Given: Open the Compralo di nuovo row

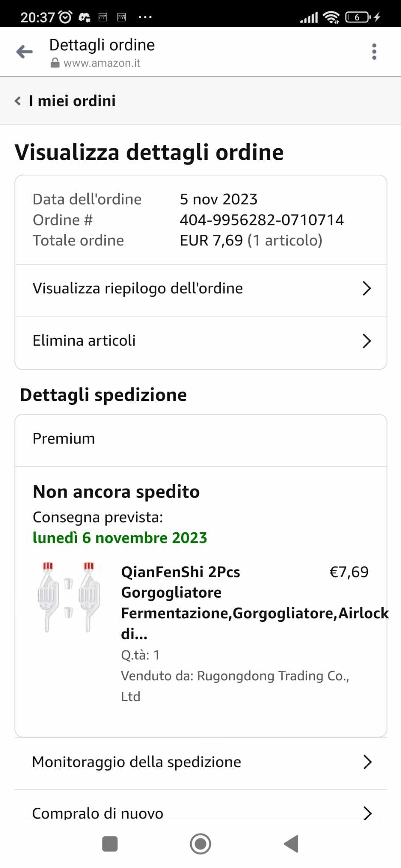Looking at the screenshot, I should (98, 813).
